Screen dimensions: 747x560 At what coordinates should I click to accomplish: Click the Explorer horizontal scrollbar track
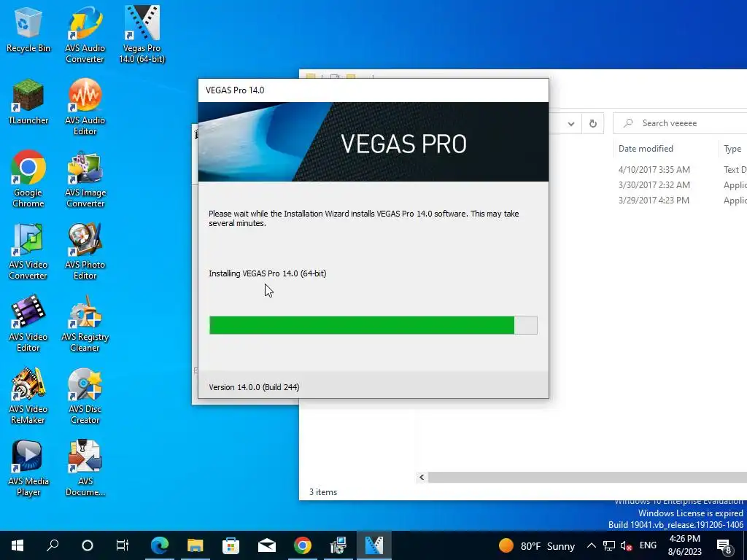[587, 477]
